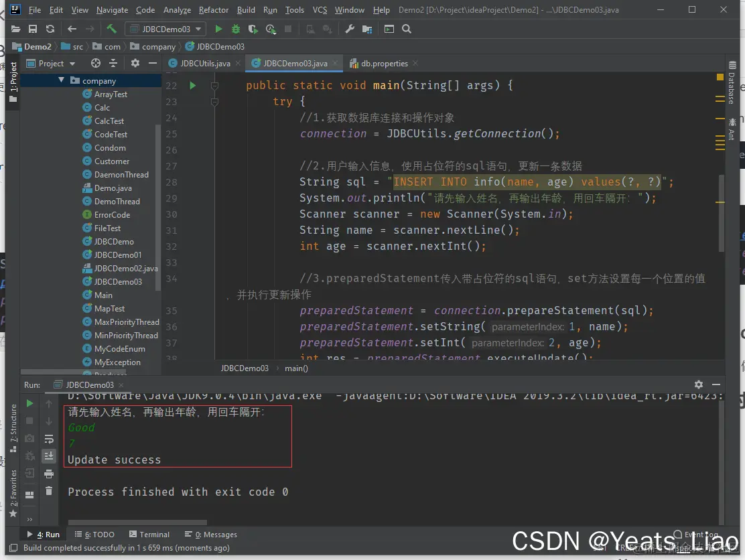This screenshot has height=560, width=745.
Task: Collapse the company package tree node
Action: click(x=61, y=80)
